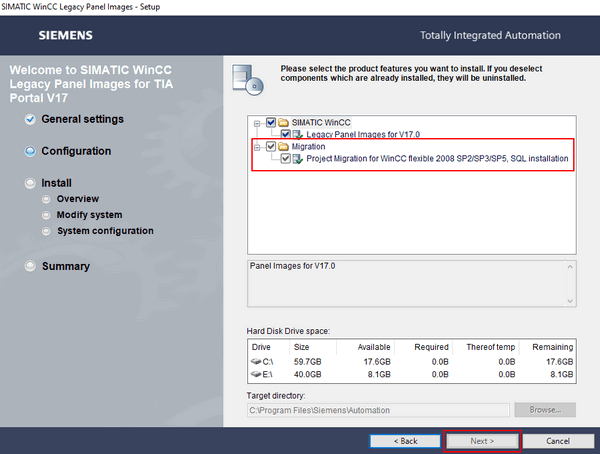Uncheck Project Migration for WinCC flexible
Image resolution: width=600 pixels, height=454 pixels.
285,158
